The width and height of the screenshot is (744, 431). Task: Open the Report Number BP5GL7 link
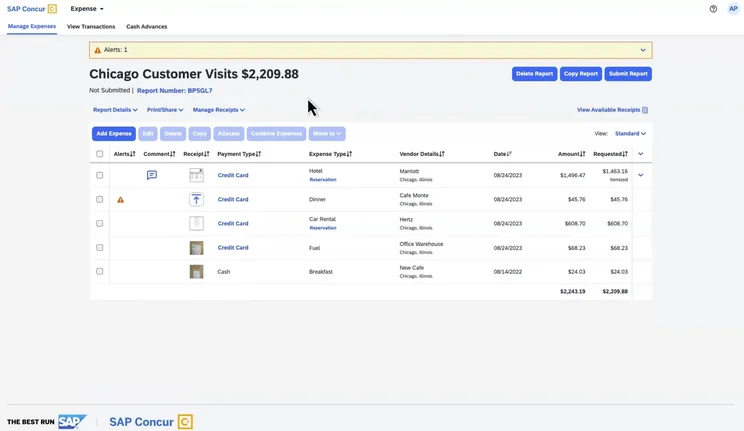pos(175,91)
